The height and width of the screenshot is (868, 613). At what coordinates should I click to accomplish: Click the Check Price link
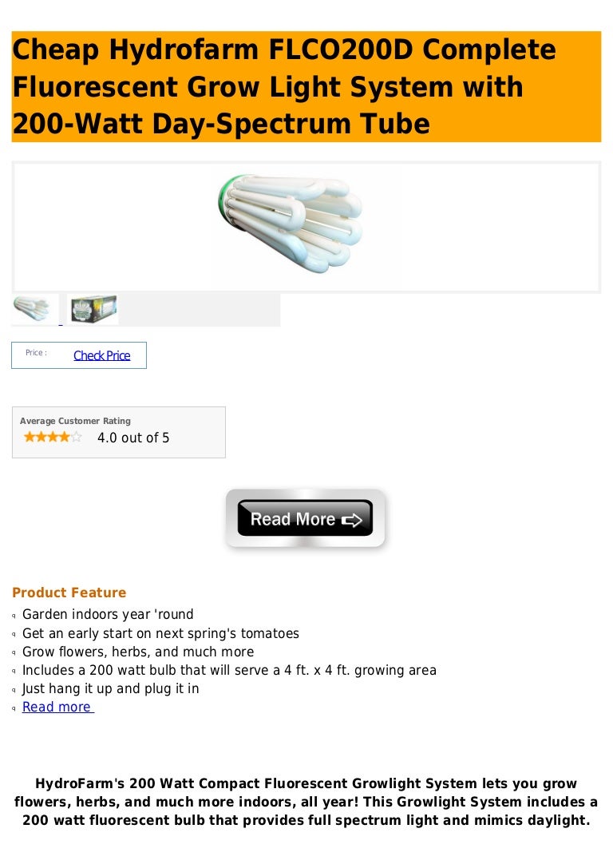(102, 355)
